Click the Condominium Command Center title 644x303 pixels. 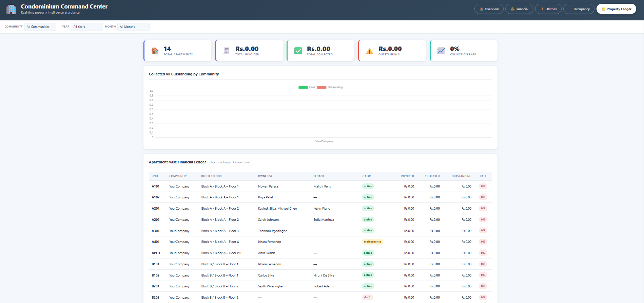pyautogui.click(x=64, y=6)
